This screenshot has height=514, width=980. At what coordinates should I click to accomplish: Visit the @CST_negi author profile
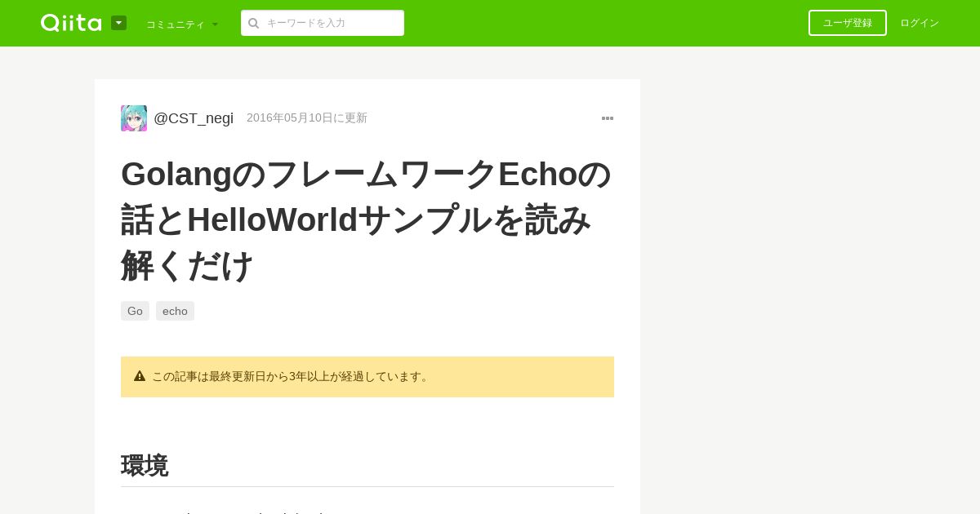pyautogui.click(x=194, y=118)
